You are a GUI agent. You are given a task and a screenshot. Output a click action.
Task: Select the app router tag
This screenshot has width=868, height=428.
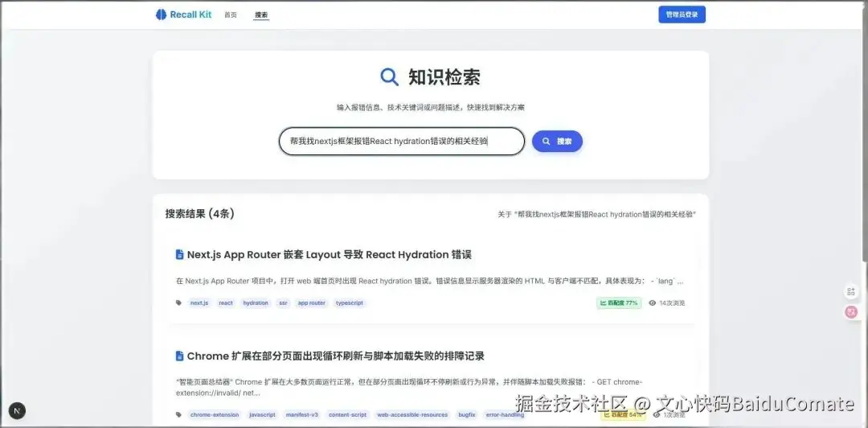[311, 303]
